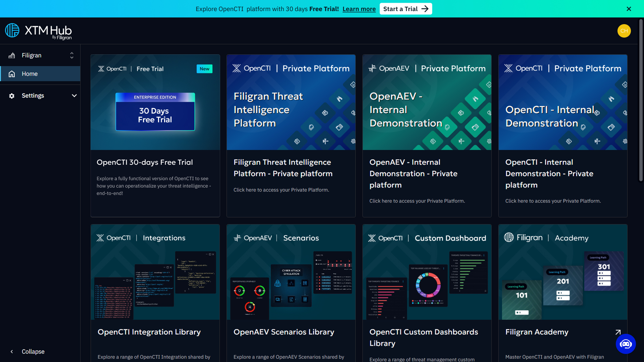Click external-link arrow on Filigran Academy card
This screenshot has height=362, width=644.
coord(618,332)
